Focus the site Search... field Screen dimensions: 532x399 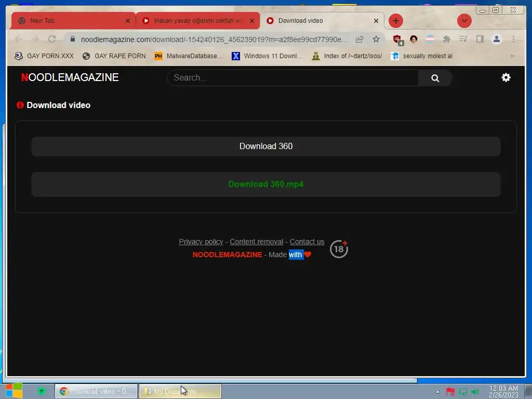293,78
